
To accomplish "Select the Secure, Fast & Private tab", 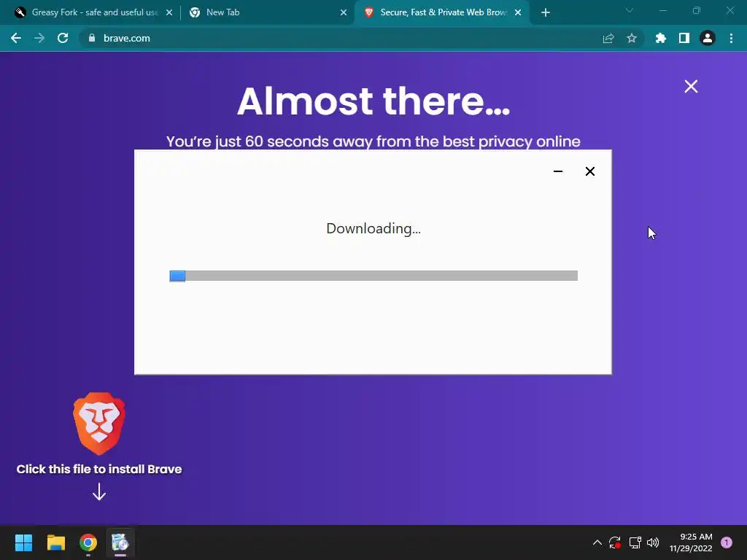I will point(443,12).
